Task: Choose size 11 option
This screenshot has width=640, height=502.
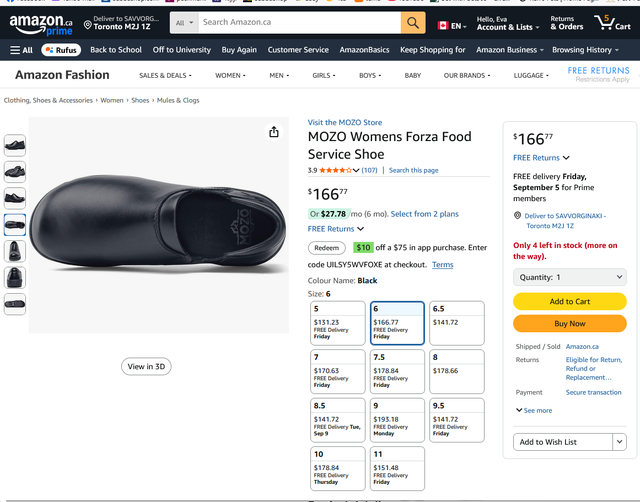Action: [397, 469]
